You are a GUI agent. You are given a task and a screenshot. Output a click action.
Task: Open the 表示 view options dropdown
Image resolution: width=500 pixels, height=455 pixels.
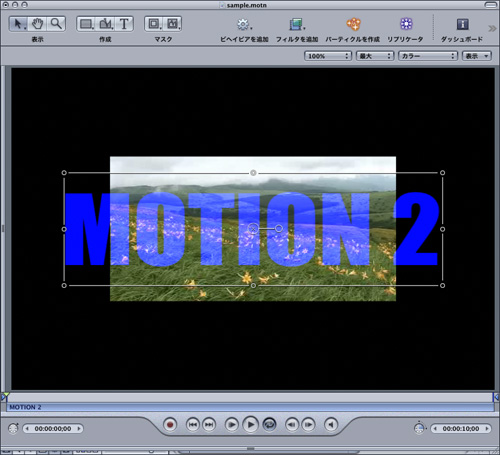(477, 56)
